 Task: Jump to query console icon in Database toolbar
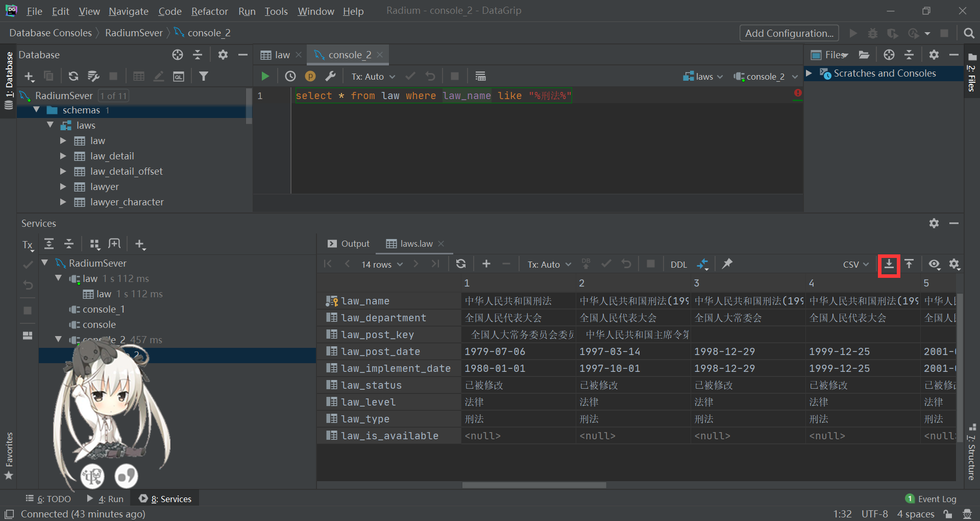(x=179, y=76)
